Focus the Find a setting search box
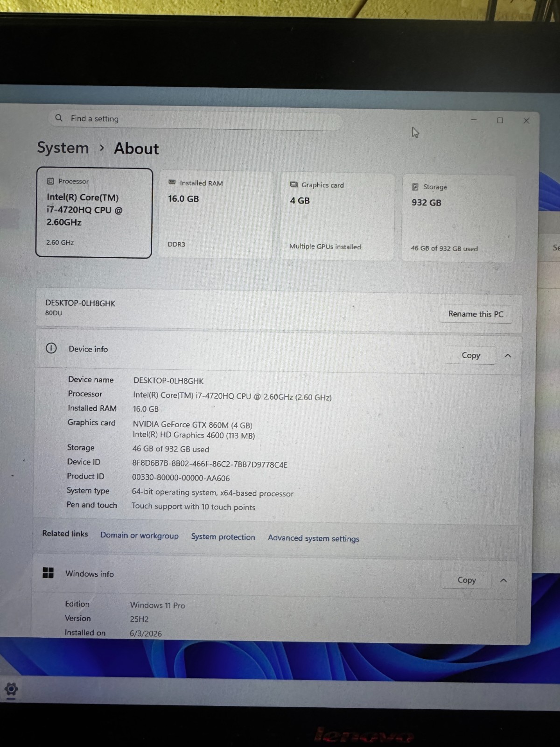The width and height of the screenshot is (560, 747). [196, 120]
